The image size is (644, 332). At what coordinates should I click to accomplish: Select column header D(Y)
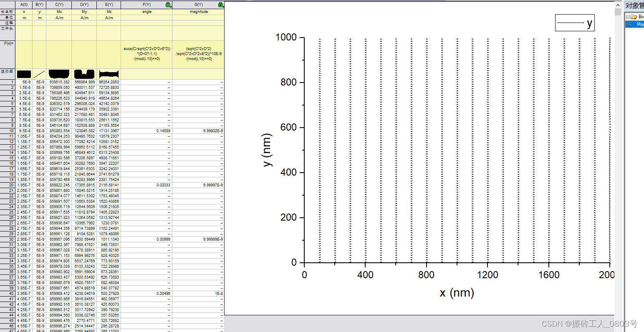click(84, 5)
